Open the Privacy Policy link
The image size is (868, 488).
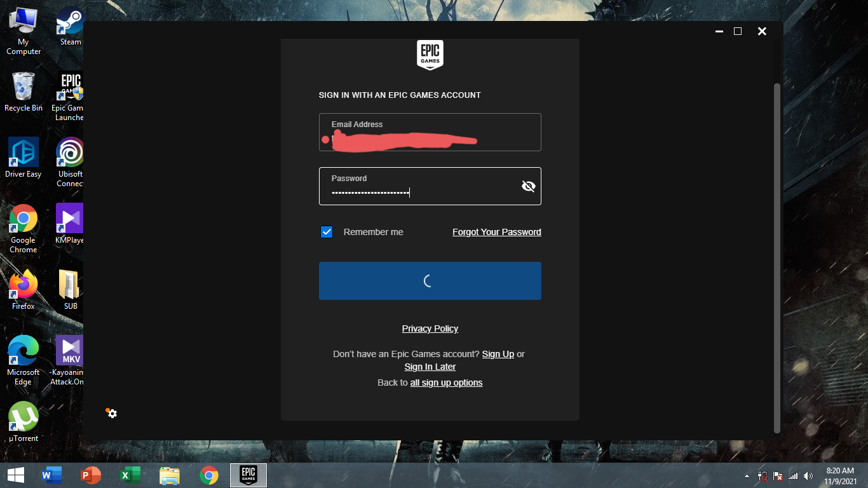click(x=430, y=329)
